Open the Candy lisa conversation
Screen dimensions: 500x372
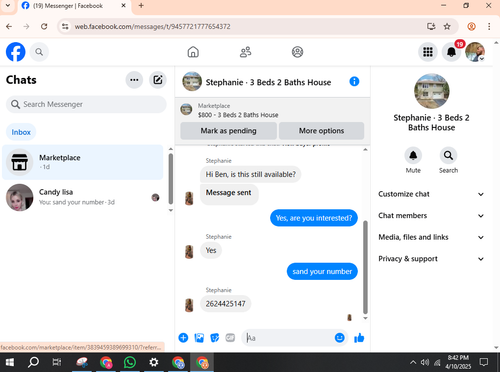(x=83, y=197)
